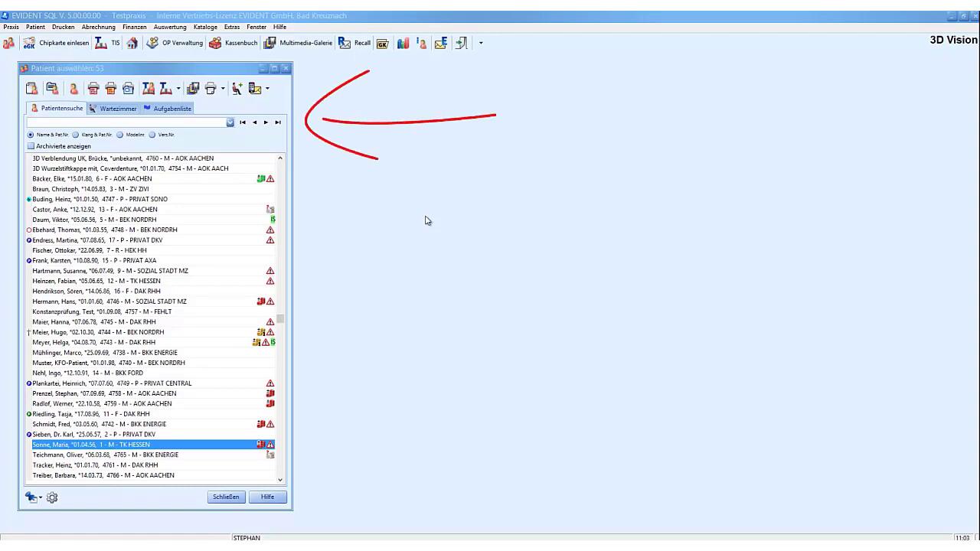The image size is (980, 551).
Task: Enable 'Archivierte anzeigen' checkbox
Action: [31, 146]
